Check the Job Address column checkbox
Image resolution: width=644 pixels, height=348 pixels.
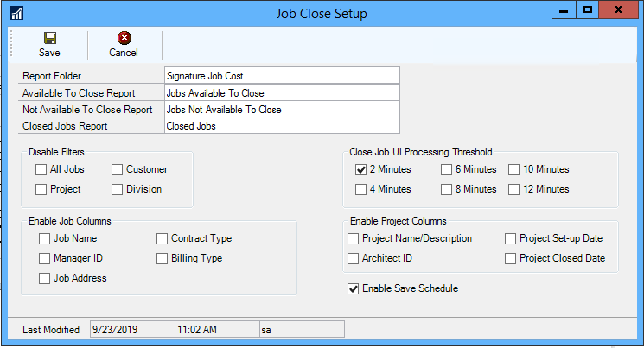(45, 278)
